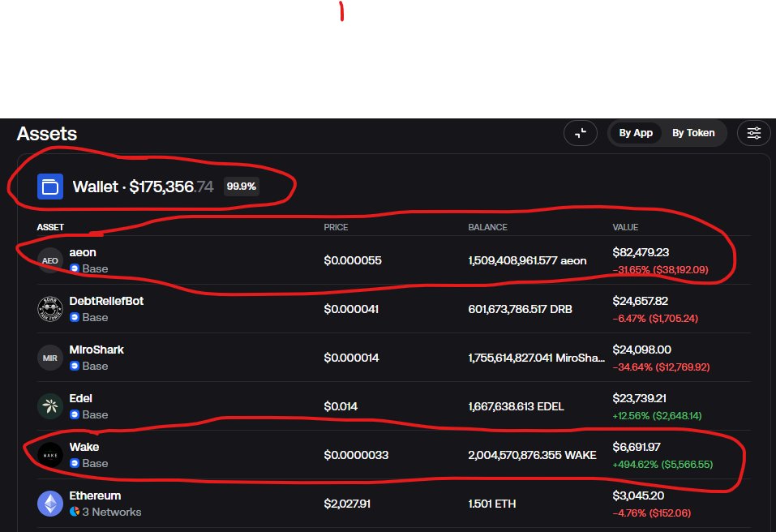Click the change +494.62% ($5,566.55)
The height and width of the screenshot is (532, 776).
662,464
